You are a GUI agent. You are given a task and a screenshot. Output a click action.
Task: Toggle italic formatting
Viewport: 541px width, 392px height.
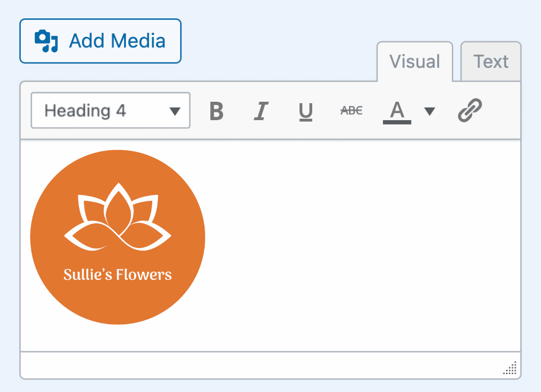[261, 111]
